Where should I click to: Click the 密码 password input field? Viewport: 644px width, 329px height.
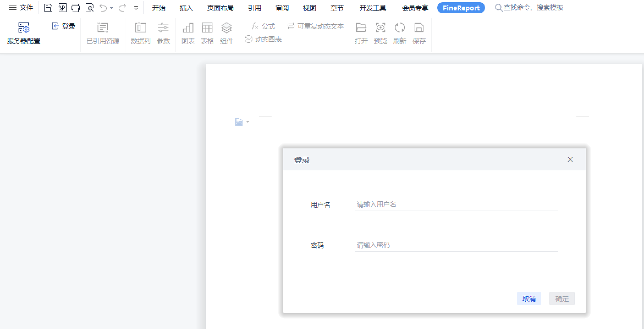456,245
